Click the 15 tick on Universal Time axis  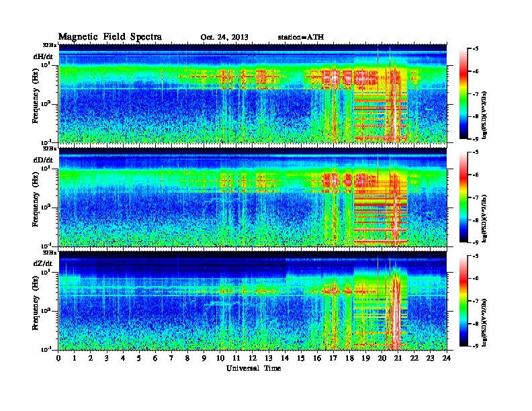[x=301, y=358]
